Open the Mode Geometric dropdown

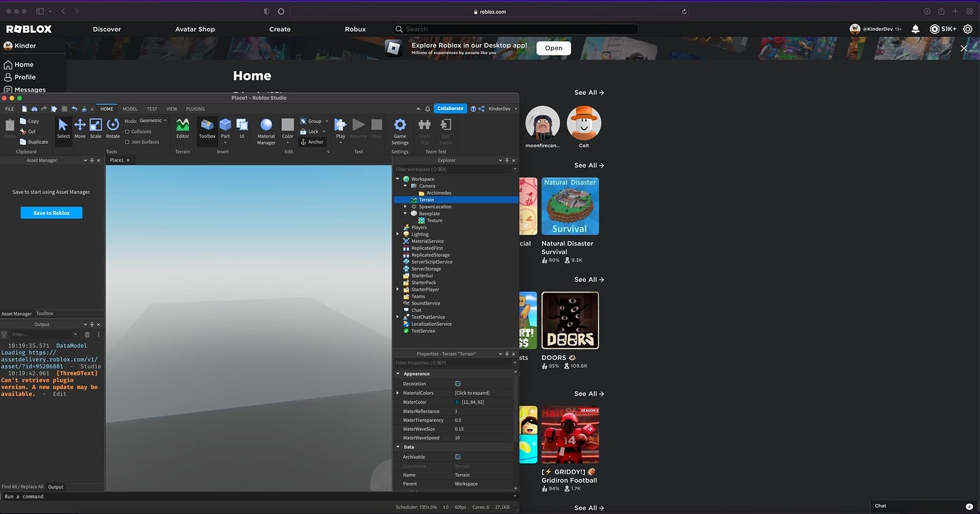point(153,121)
